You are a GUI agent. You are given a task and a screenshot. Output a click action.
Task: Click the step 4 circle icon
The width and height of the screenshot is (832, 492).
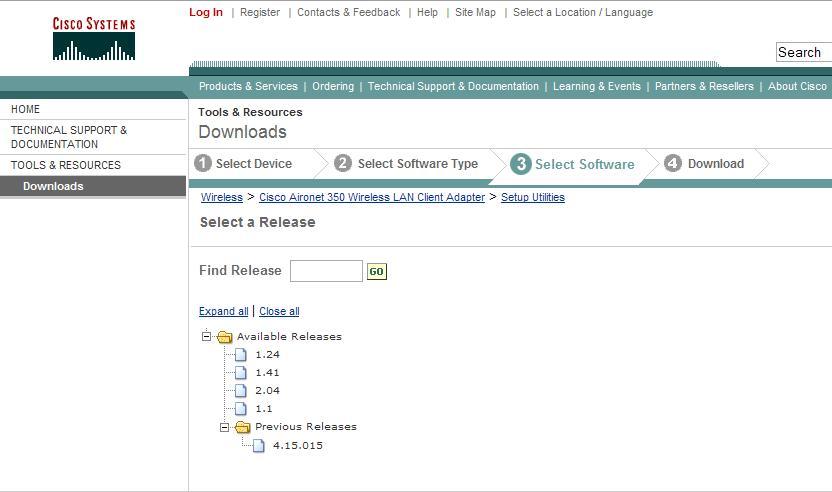point(673,163)
